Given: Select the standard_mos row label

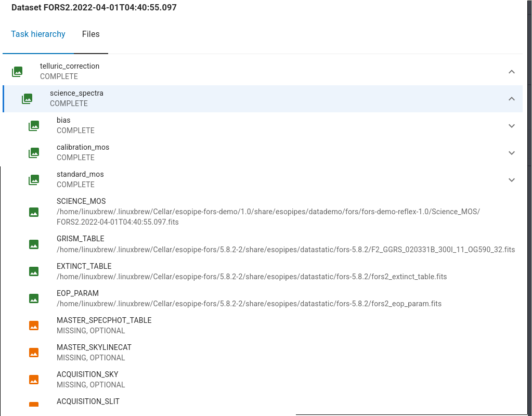Looking at the screenshot, I should coord(80,174).
